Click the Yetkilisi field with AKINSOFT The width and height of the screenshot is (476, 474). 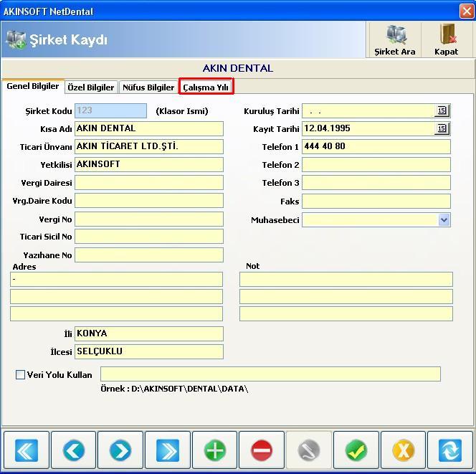[149, 164]
